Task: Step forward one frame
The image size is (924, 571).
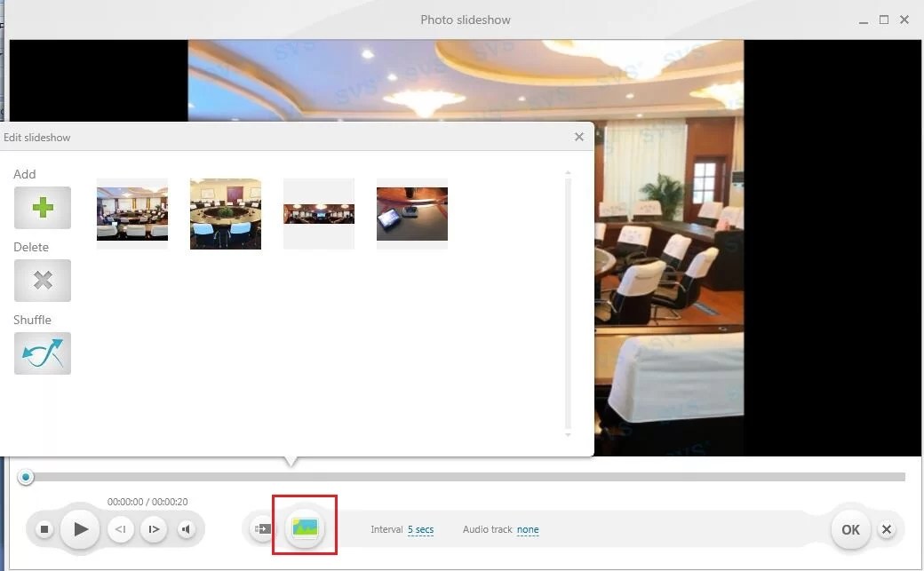Action: pyautogui.click(x=153, y=528)
